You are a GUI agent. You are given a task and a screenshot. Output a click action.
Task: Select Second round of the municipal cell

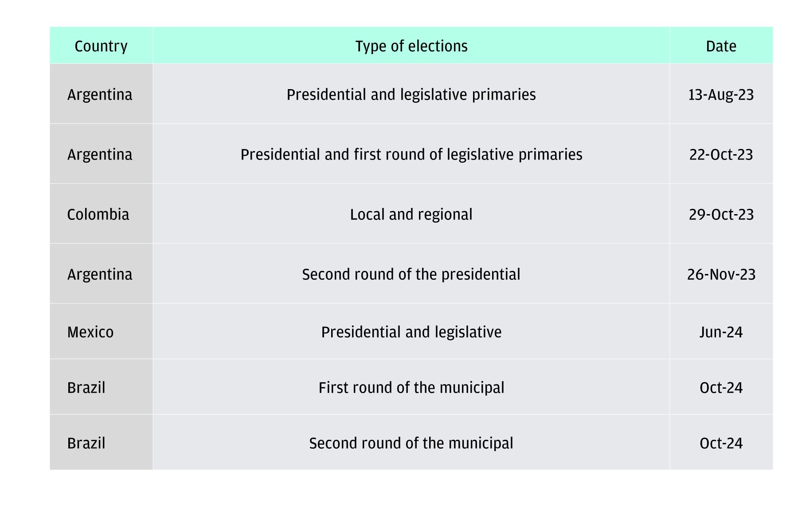click(x=411, y=442)
